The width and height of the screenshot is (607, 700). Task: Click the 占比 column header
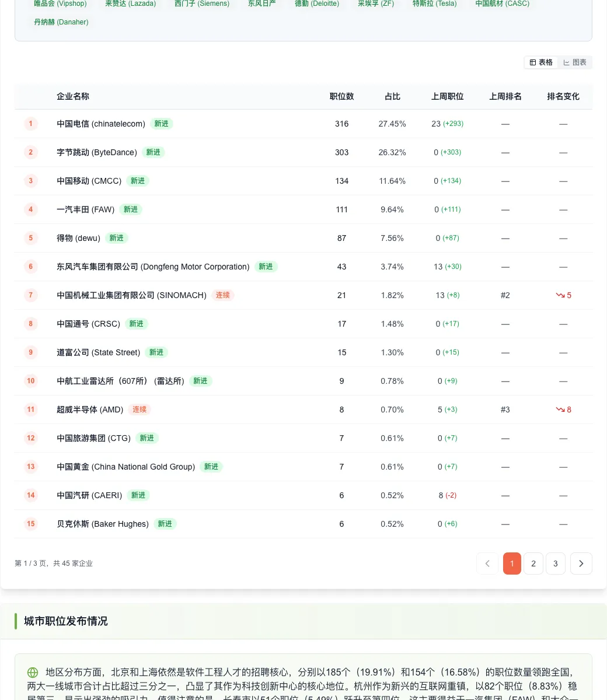tap(392, 96)
